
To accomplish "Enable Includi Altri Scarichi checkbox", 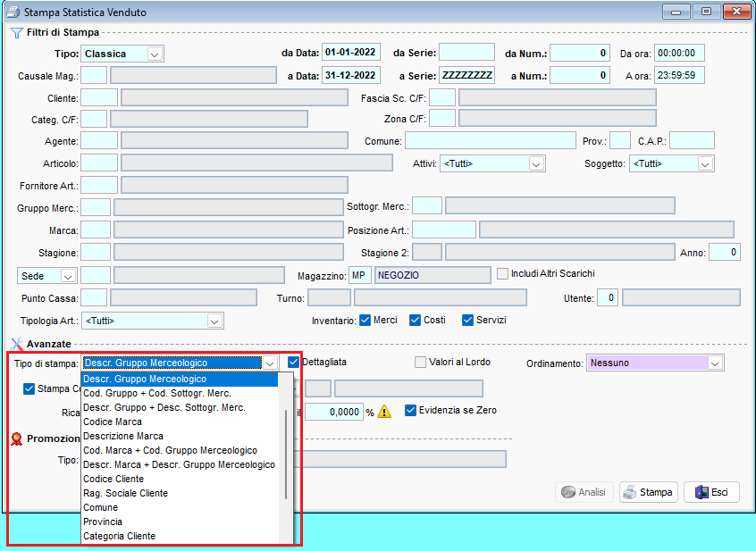I will (502, 274).
